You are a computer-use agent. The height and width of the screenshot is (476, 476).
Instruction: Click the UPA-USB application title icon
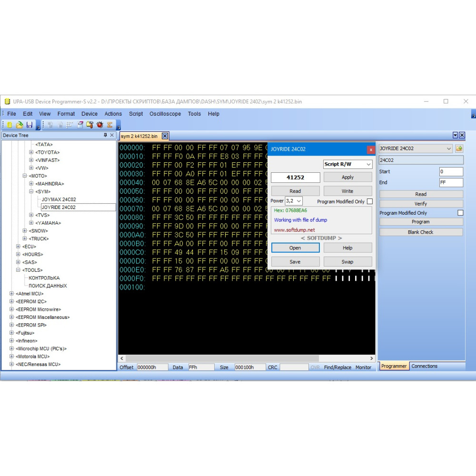(7, 101)
